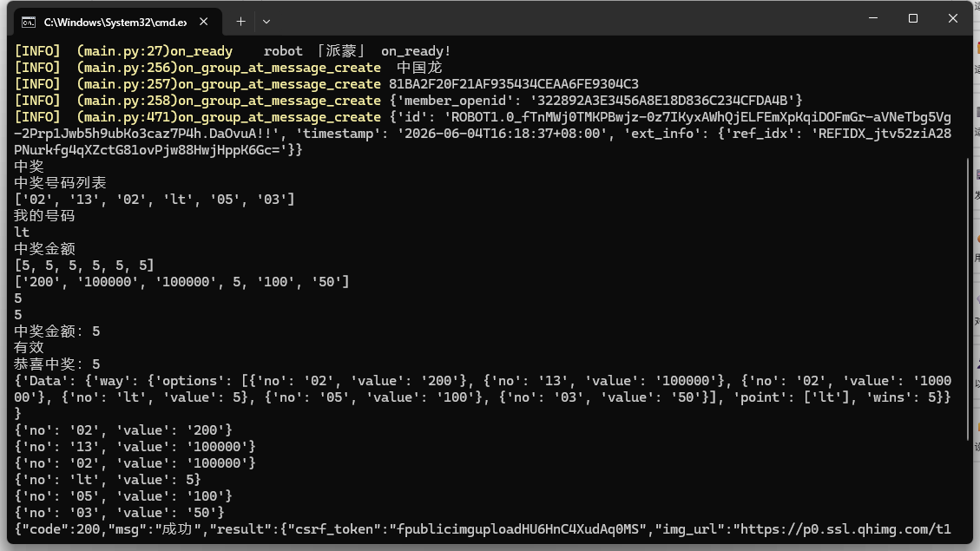The image size is (980, 551).
Task: Minimize the terminal window
Action: coord(873,18)
